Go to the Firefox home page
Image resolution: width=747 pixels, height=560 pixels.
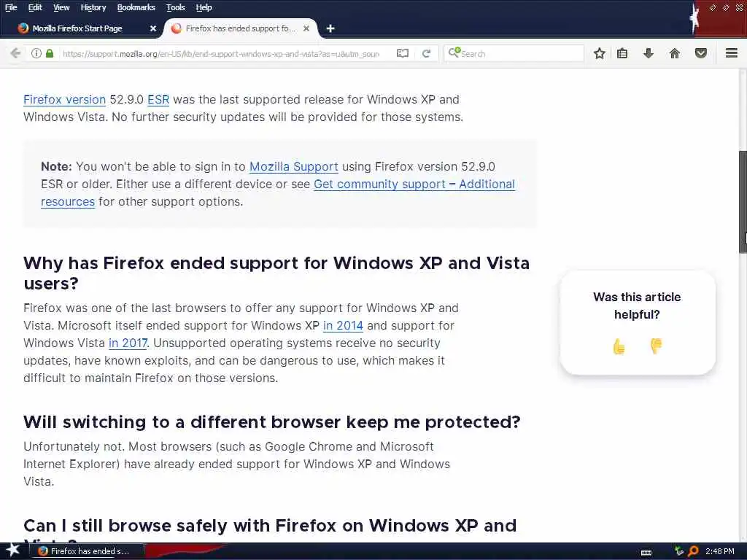click(675, 53)
